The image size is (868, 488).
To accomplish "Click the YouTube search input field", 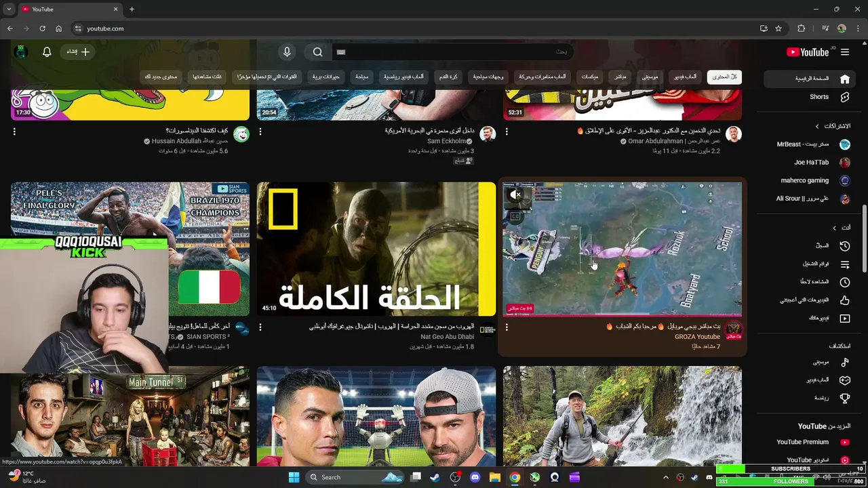I will (x=451, y=52).
